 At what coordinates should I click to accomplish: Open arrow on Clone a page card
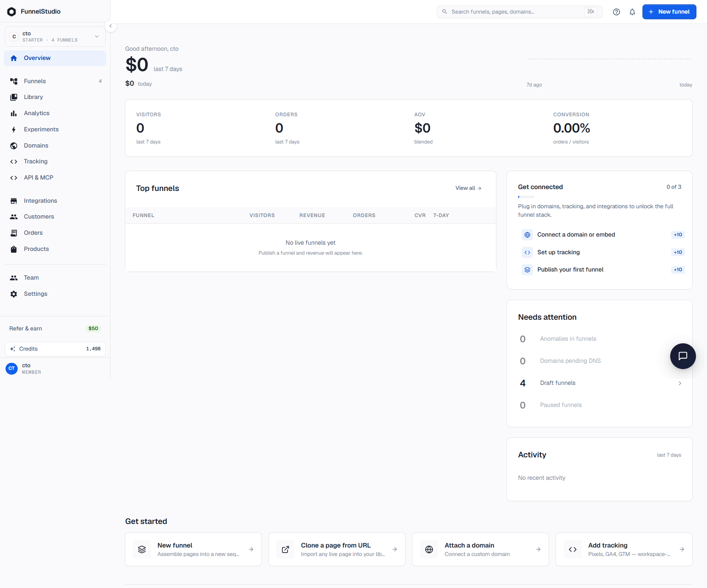(395, 549)
